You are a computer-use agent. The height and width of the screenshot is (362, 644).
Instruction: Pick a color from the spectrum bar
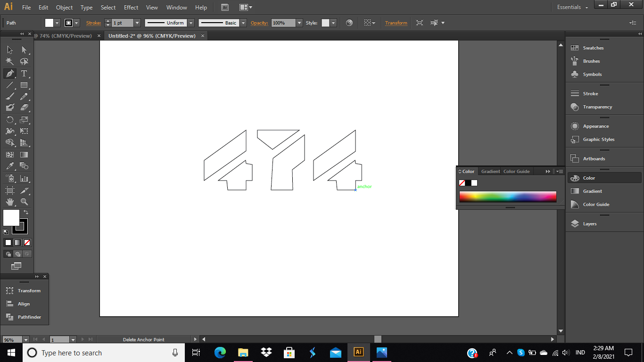pos(508,197)
